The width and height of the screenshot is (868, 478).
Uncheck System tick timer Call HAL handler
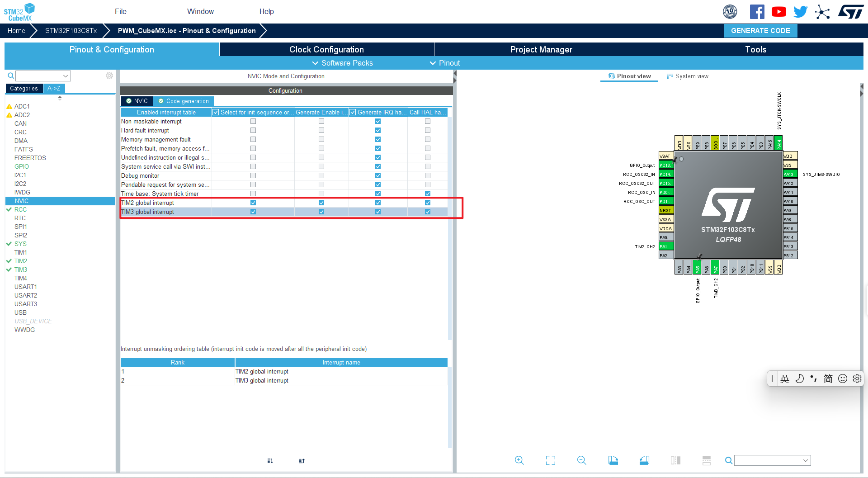[428, 194]
